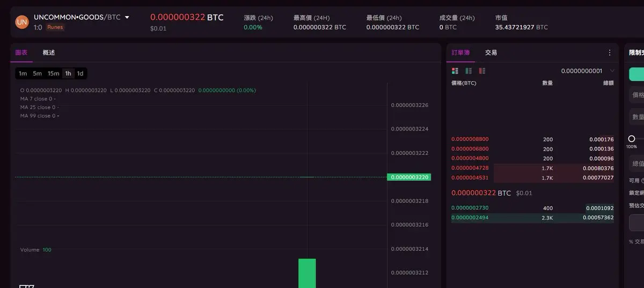This screenshot has width=644, height=288.
Task: Switch to the 圖表 chart tab
Action: pos(21,53)
